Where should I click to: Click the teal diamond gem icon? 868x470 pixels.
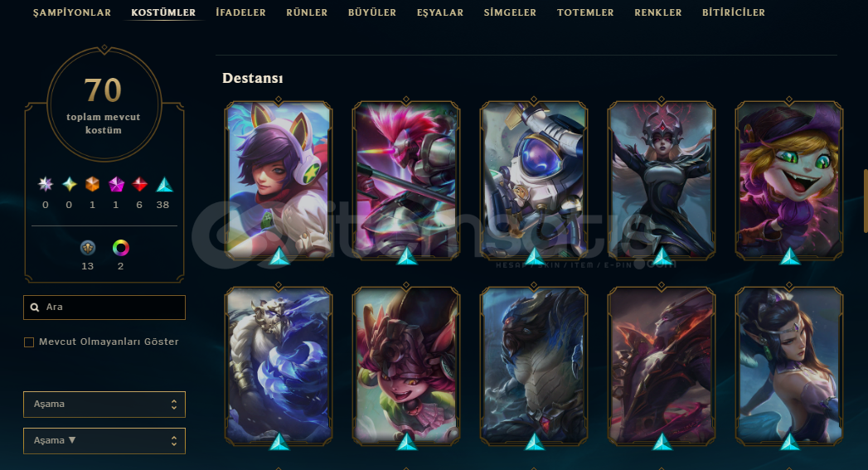click(x=69, y=184)
